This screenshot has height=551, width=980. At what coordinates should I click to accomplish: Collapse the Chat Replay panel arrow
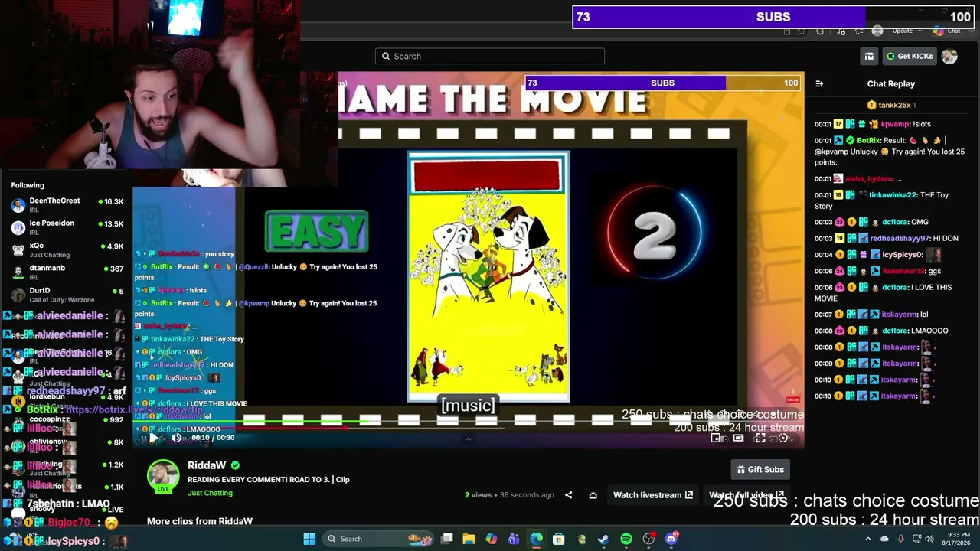819,83
